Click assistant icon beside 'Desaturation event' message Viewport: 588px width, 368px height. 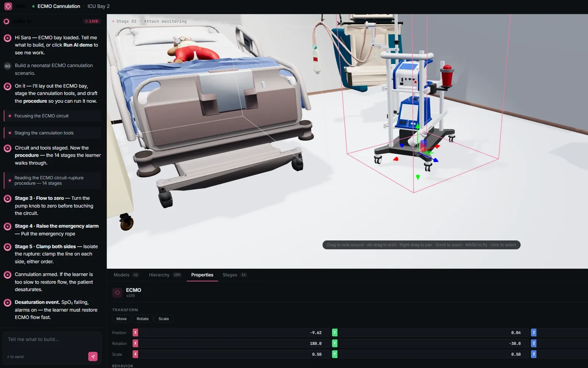[7, 303]
